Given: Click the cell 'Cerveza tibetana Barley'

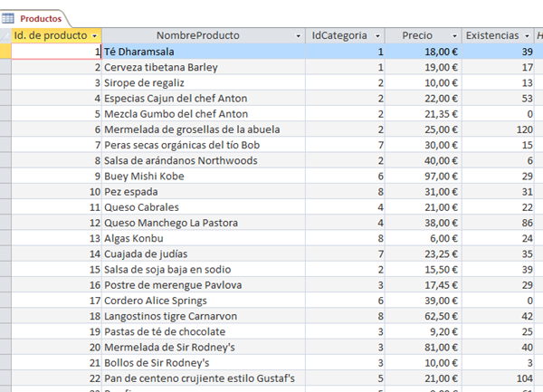Looking at the screenshot, I should click(x=204, y=67).
